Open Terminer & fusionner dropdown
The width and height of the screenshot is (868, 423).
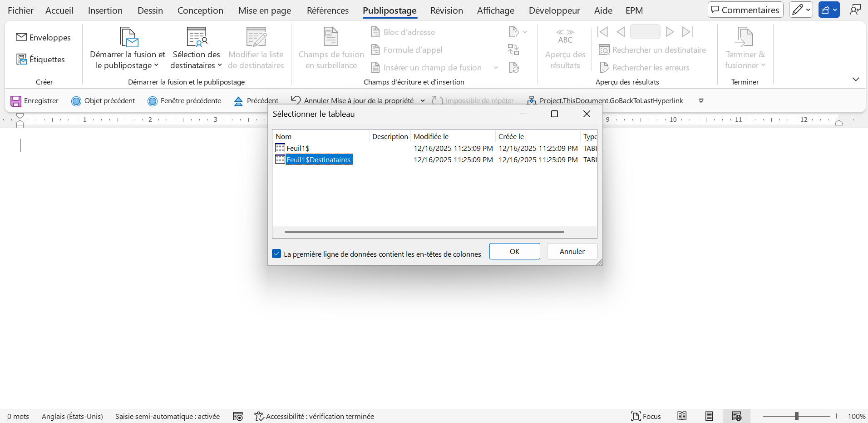[x=745, y=49]
